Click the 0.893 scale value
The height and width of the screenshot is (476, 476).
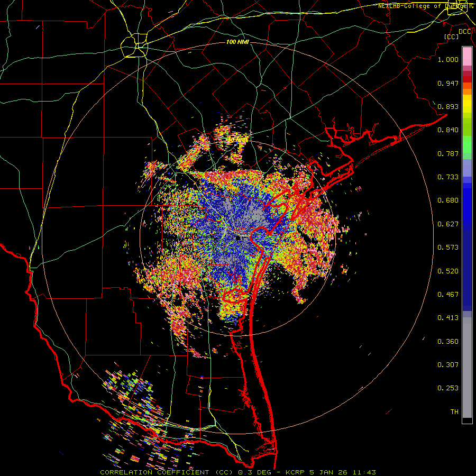[448, 106]
